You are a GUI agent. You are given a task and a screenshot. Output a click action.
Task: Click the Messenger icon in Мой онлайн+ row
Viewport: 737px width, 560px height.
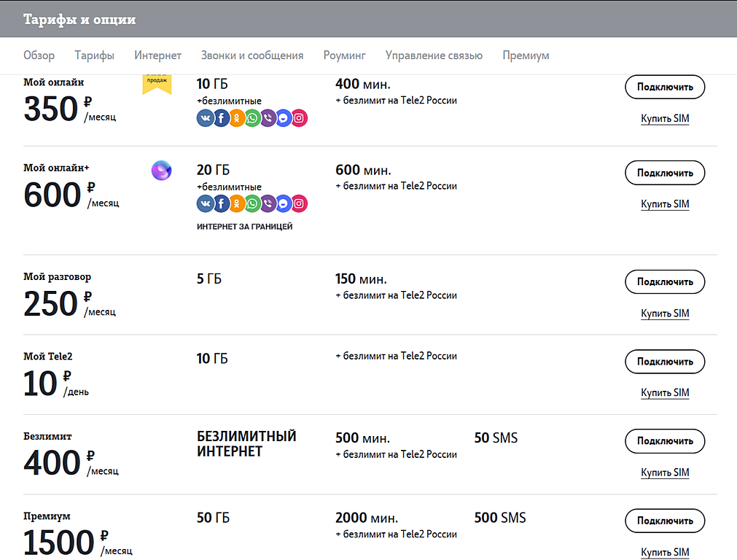point(284,203)
